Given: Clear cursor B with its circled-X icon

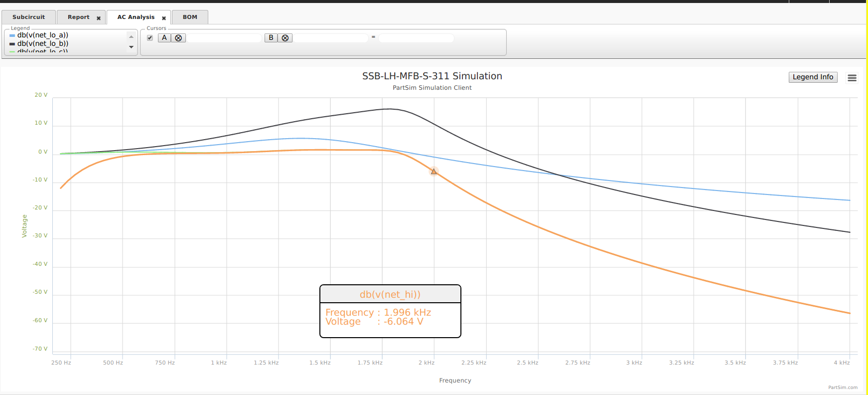Looking at the screenshot, I should (285, 38).
